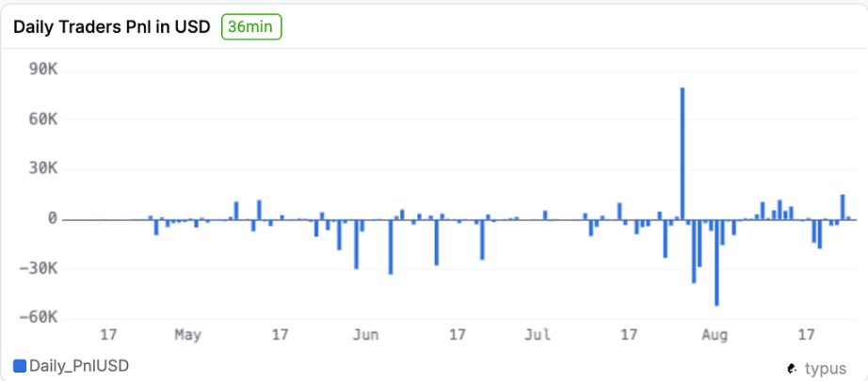Viewport: 868px width, 381px height.
Task: Click the blue Daily_PnlUSD legend square
Action: pyautogui.click(x=20, y=366)
